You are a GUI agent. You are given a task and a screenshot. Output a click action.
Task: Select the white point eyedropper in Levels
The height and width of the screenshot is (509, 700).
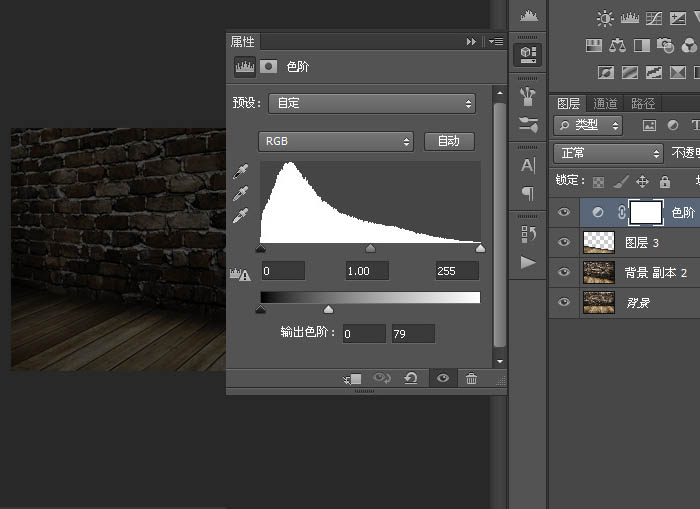pos(240,215)
